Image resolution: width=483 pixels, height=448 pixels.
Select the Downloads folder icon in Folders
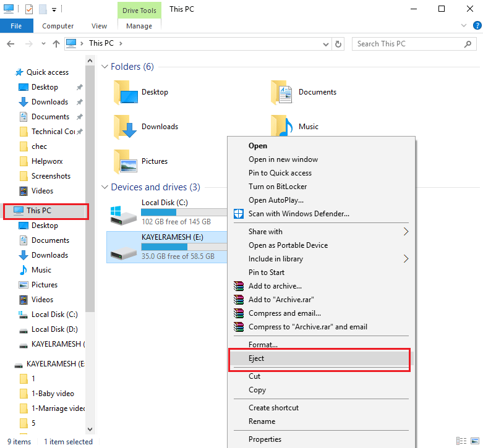click(x=126, y=127)
